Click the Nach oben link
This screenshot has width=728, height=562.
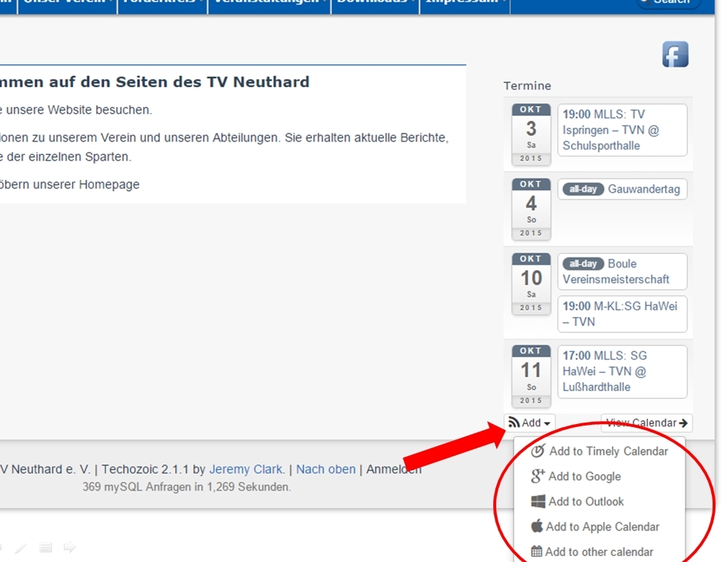click(x=326, y=469)
